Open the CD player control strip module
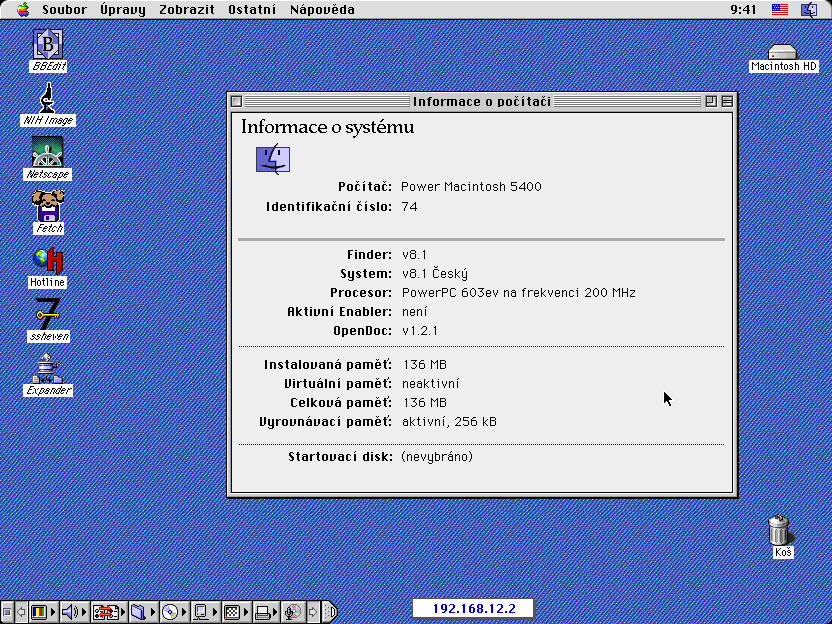The height and width of the screenshot is (624, 832). (170, 612)
